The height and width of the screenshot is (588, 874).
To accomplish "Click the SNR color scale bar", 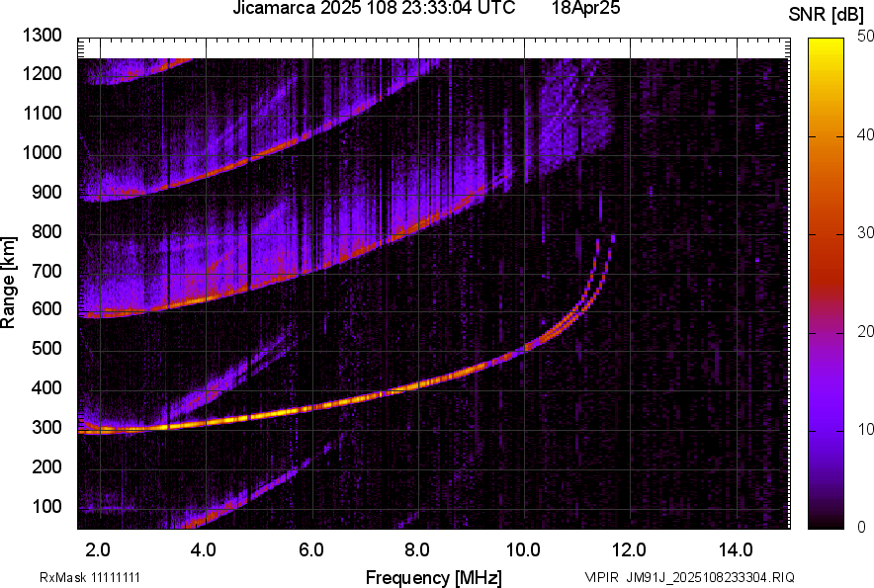I will (827, 284).
